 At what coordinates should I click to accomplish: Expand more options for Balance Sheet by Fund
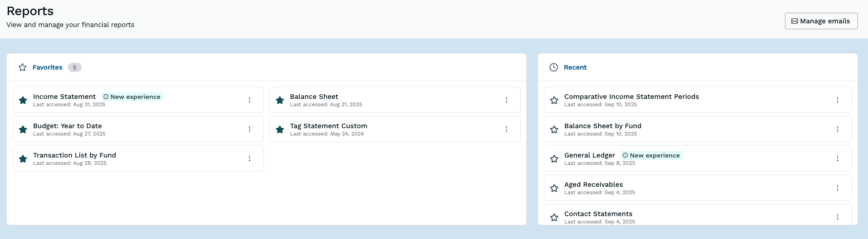coord(838,129)
